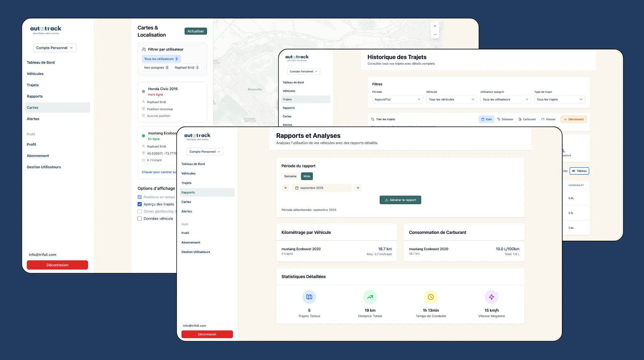Click users icon by Filtrer par utilisateur
The width and height of the screenshot is (644, 360).
click(144, 49)
